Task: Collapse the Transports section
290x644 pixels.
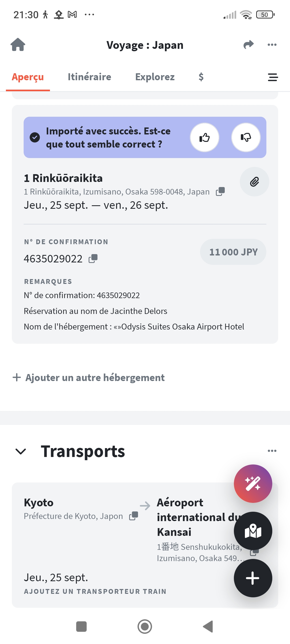Action: [x=21, y=451]
